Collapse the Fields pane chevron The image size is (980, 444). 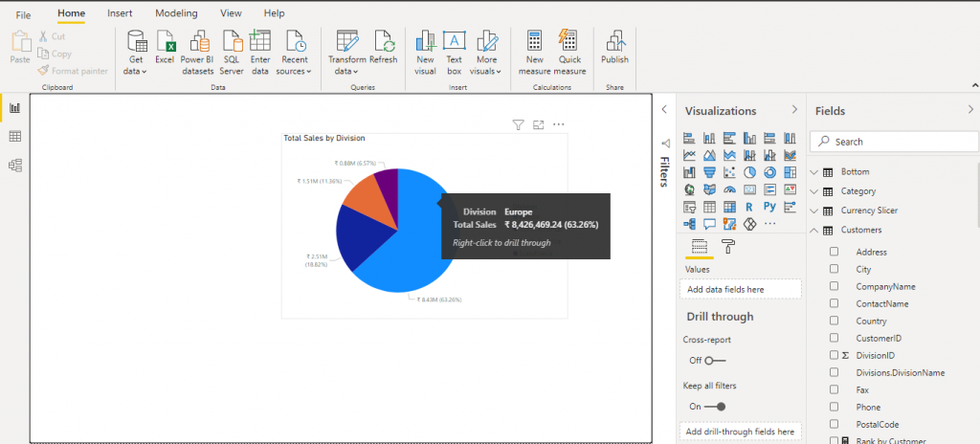[970, 109]
